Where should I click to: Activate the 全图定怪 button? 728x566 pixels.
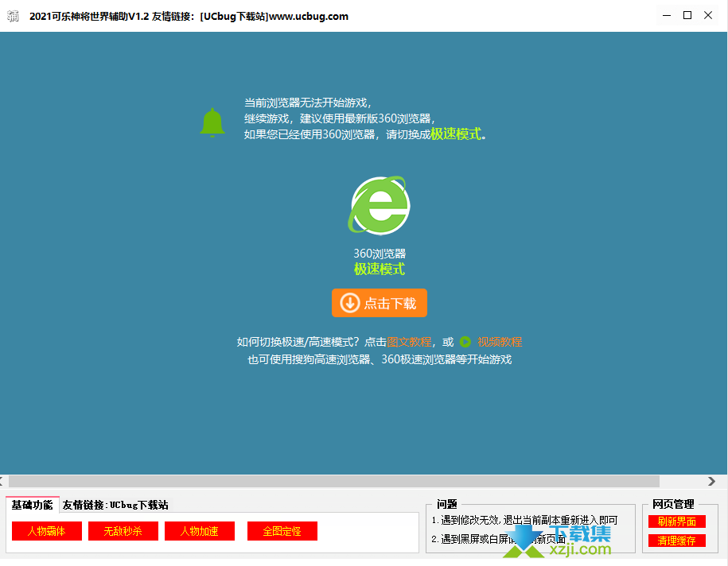point(282,531)
